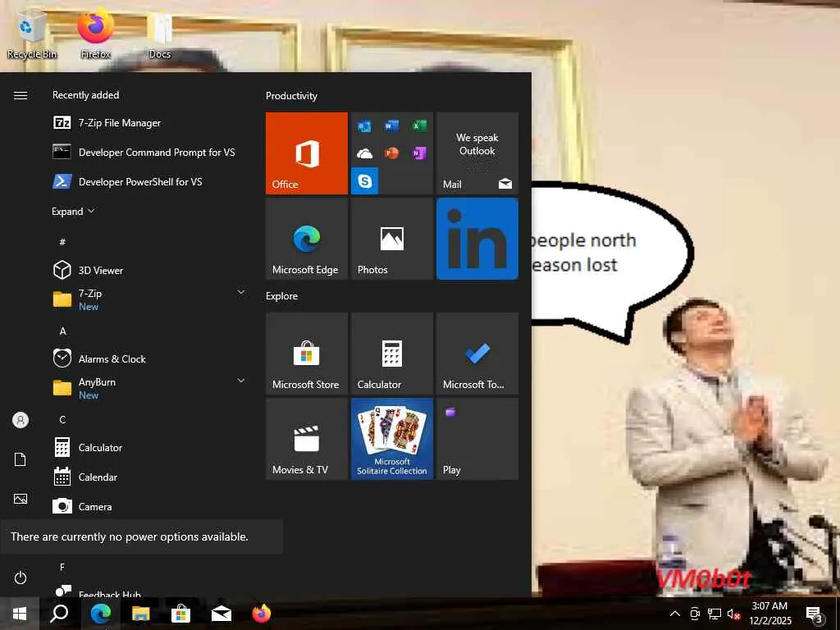This screenshot has height=630, width=840.
Task: Open the notification center icon
Action: tap(813, 614)
